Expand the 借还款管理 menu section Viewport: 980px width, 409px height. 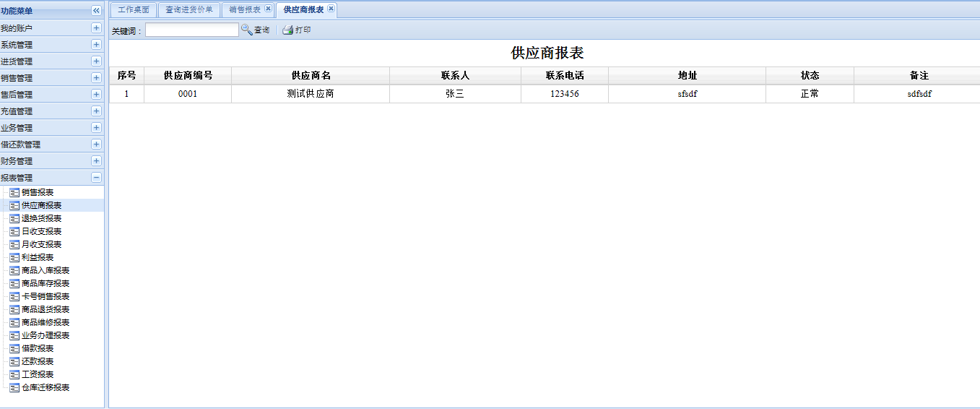tap(96, 145)
